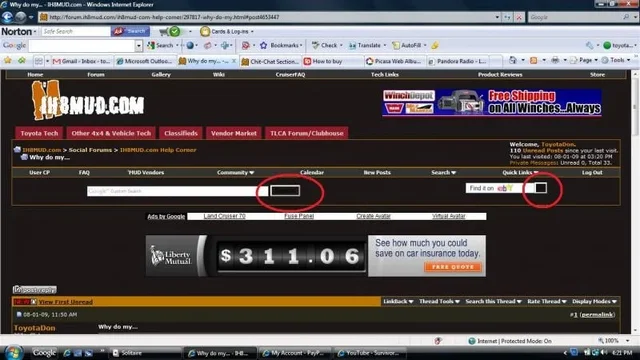Open the Classifieds red tab

[181, 133]
